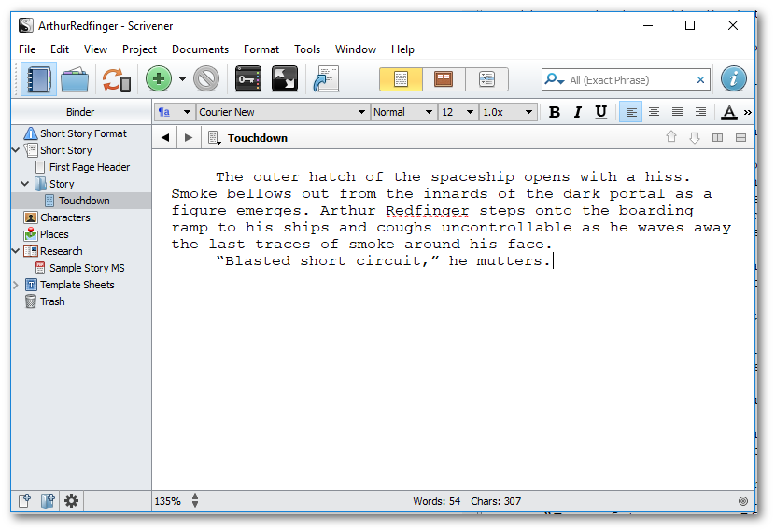Open the Keywords panel key icon
This screenshot has width=775, height=532.
248,79
